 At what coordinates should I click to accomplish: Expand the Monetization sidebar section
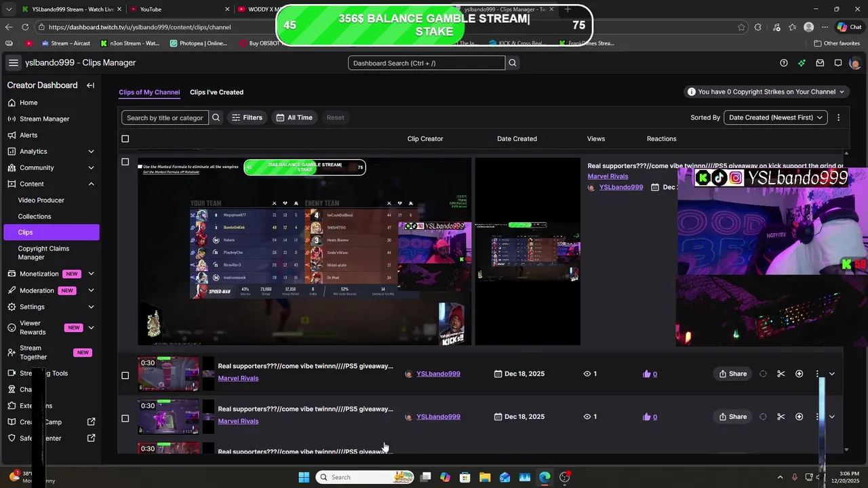(91, 274)
